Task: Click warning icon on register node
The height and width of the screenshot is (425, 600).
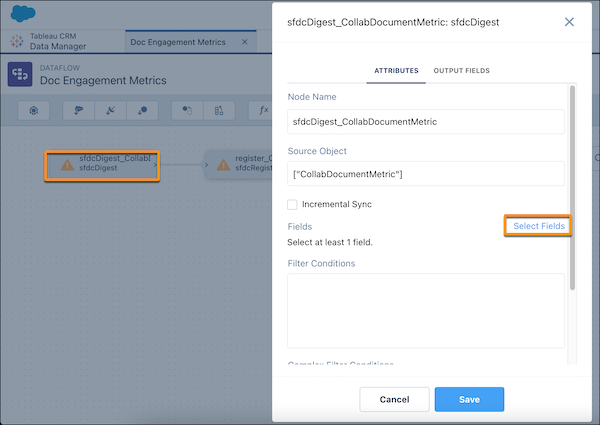Action: click(x=223, y=165)
